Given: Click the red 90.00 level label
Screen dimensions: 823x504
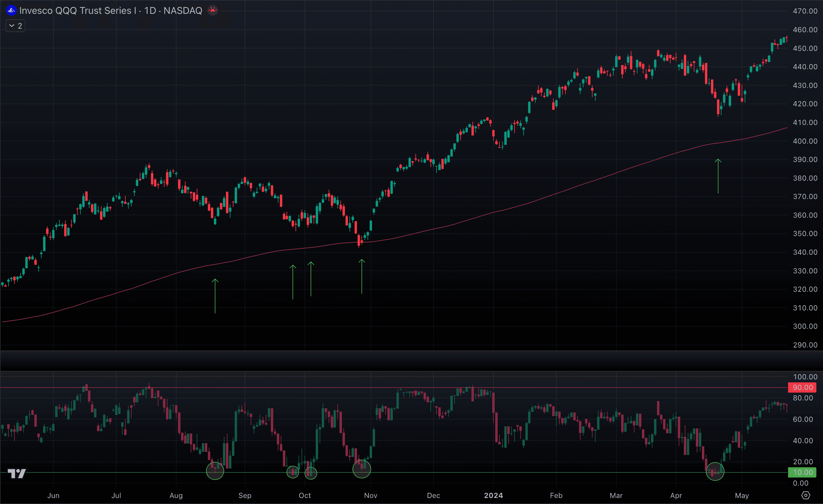Looking at the screenshot, I should point(802,387).
